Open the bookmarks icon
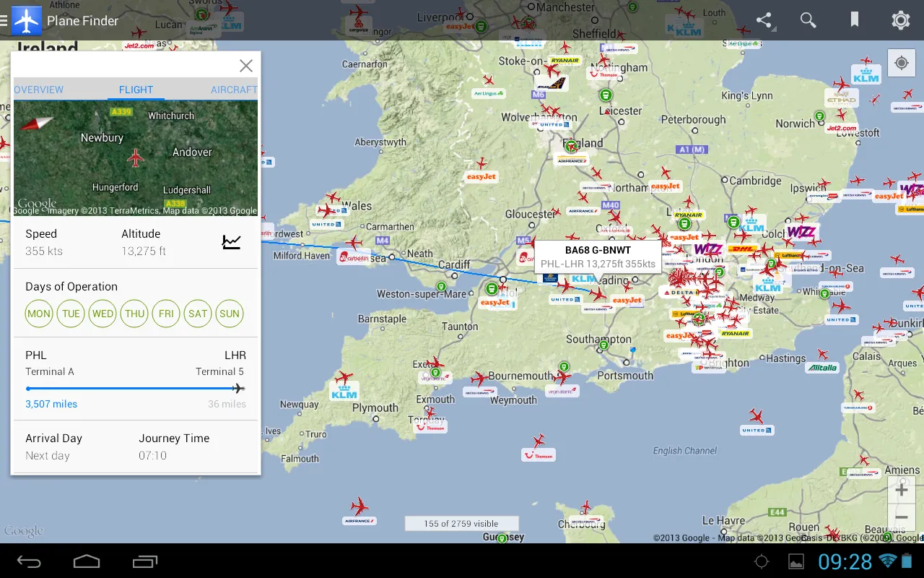This screenshot has height=578, width=924. pos(855,20)
